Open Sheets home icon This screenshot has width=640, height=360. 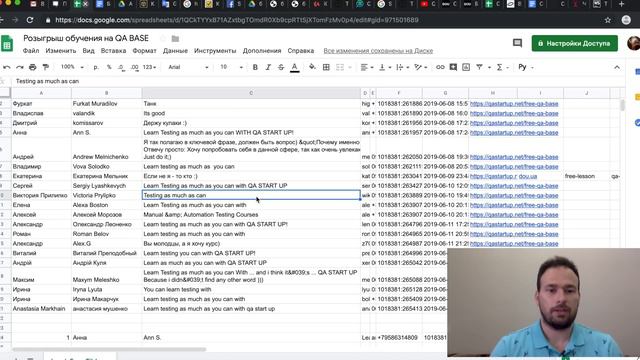(x=7, y=44)
